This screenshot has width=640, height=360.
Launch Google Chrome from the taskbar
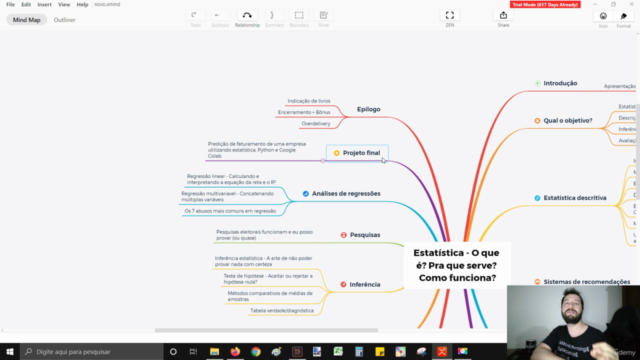[x=256, y=351]
